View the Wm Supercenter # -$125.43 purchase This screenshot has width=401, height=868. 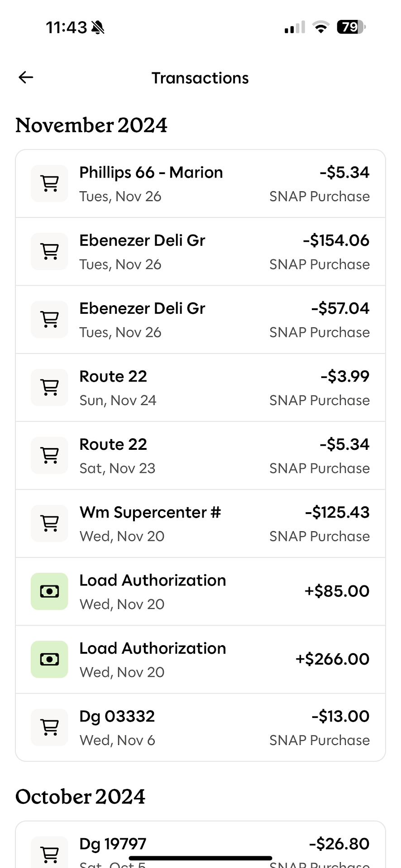pos(200,524)
